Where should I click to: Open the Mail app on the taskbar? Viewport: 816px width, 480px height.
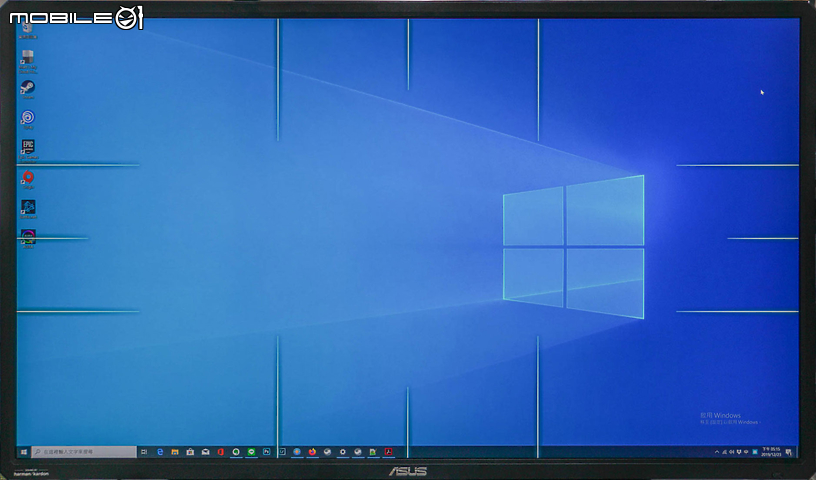(206, 452)
